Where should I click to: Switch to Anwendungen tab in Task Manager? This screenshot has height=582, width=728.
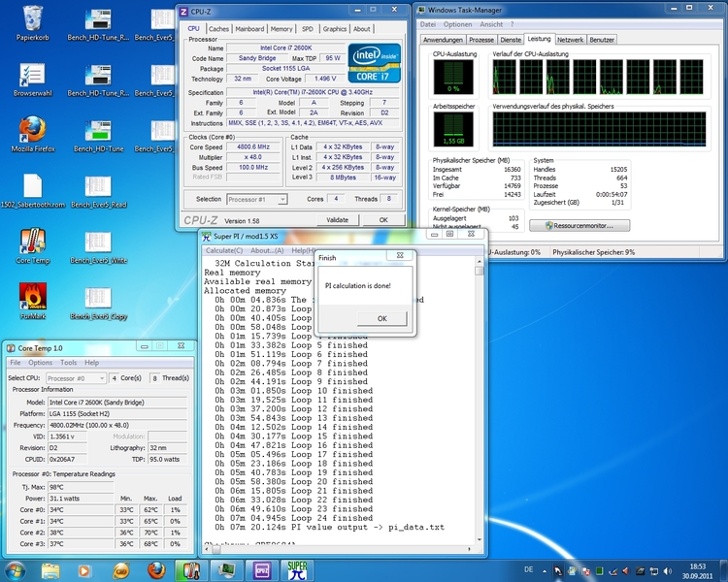(x=443, y=40)
